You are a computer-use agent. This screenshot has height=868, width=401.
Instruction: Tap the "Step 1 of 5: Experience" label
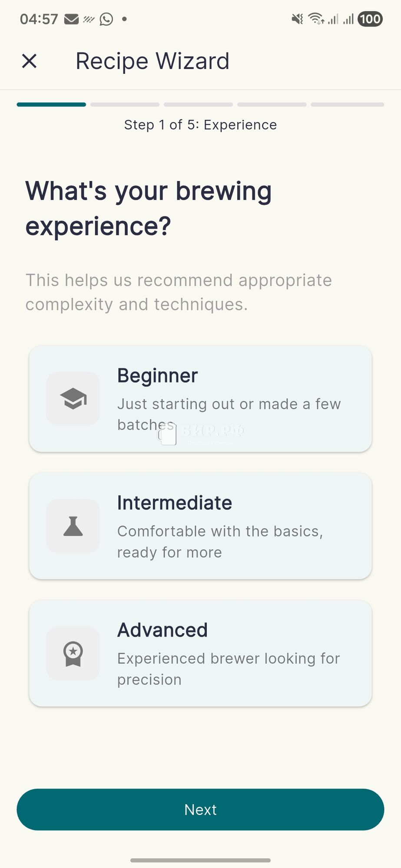pos(200,125)
